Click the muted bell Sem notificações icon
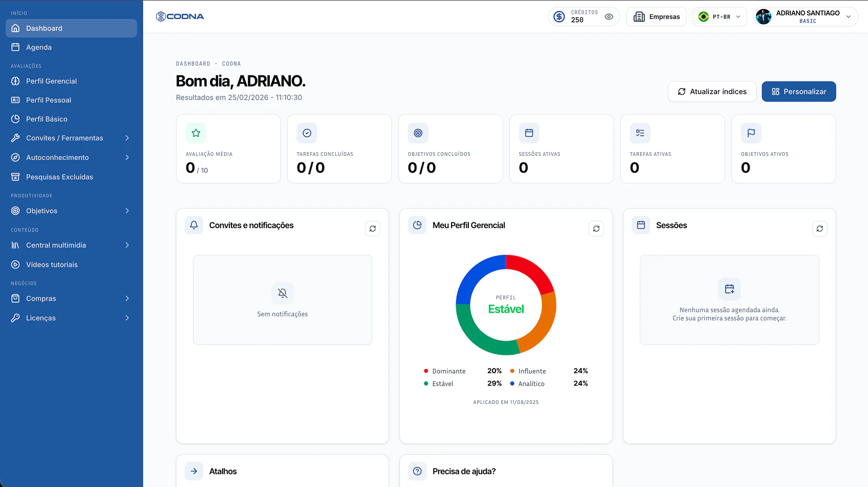868x487 pixels. 283,293
